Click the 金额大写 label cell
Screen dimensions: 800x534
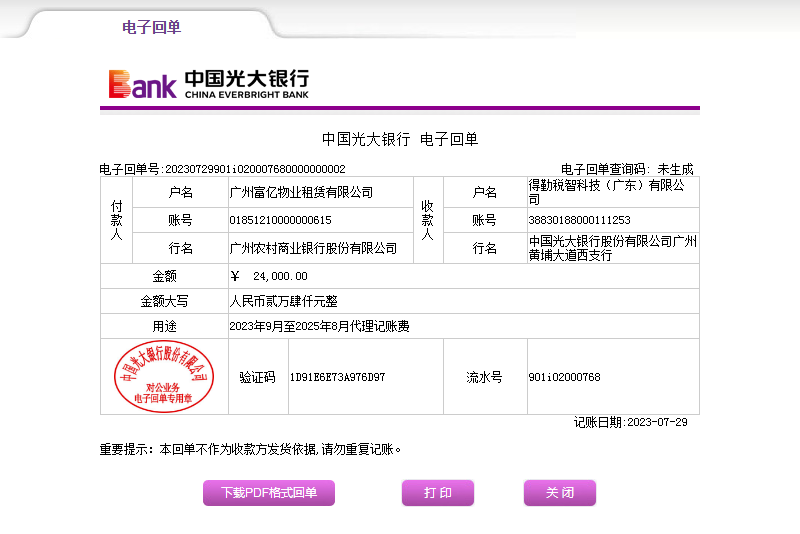pyautogui.click(x=164, y=301)
